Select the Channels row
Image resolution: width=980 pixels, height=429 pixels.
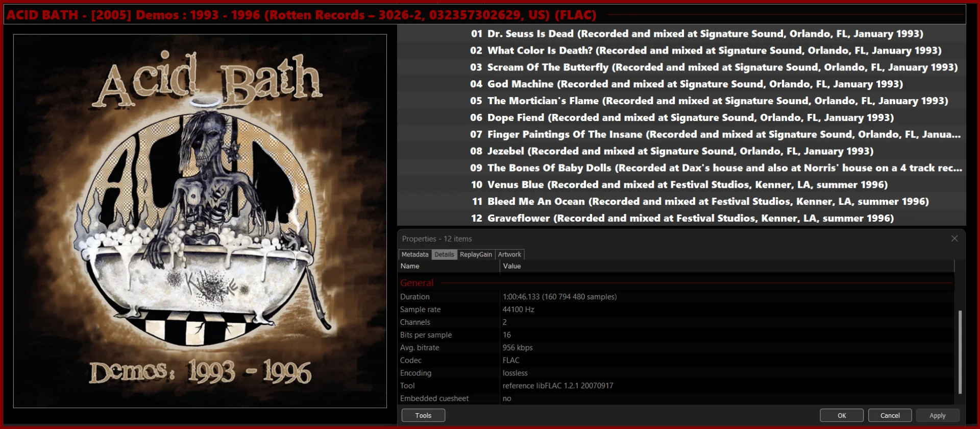click(676, 322)
